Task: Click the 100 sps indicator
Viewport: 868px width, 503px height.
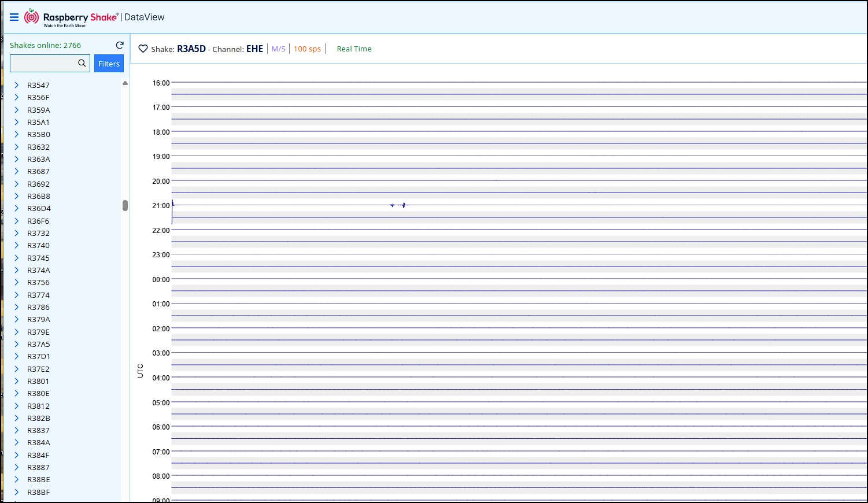Action: click(307, 49)
